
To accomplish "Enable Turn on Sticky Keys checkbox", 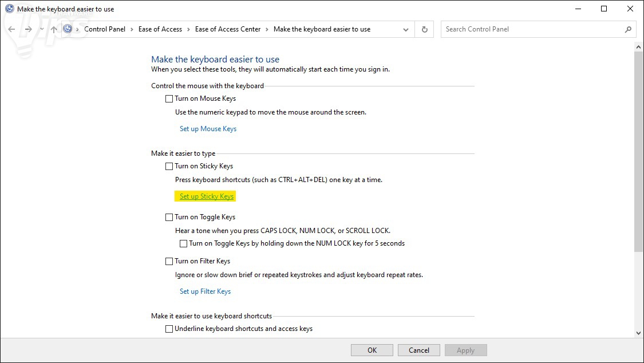I will 169,166.
